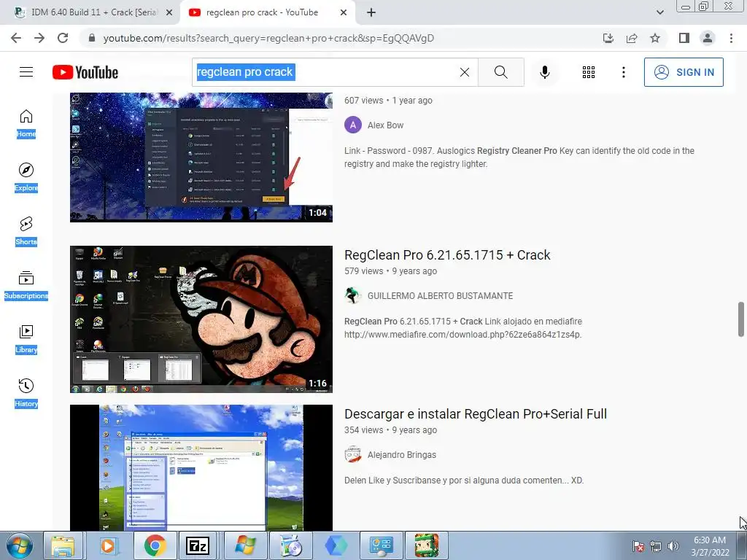Click the SIGN IN button
The width and height of the screenshot is (747, 560).
coord(684,72)
